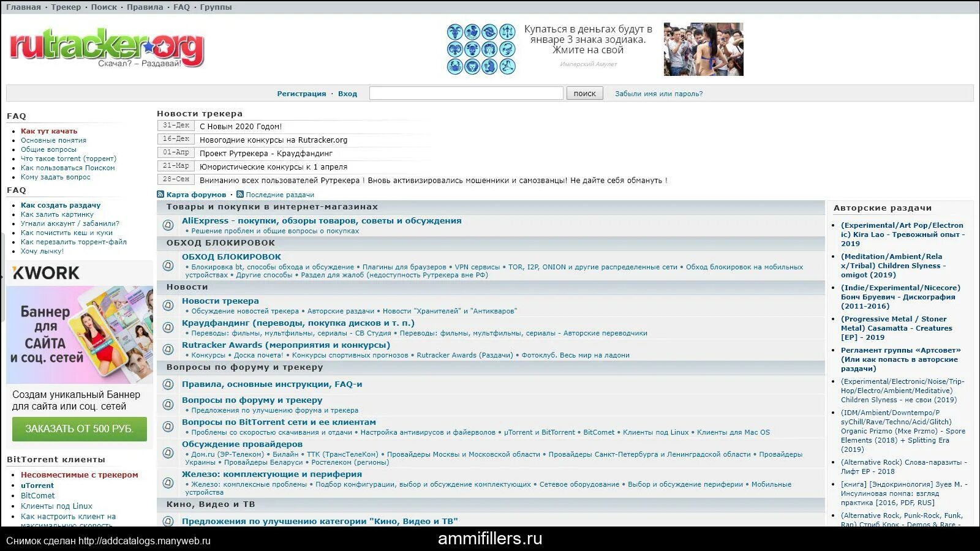Open the Правила item in top menu
This screenshot has width=980, height=551.
[x=145, y=7]
